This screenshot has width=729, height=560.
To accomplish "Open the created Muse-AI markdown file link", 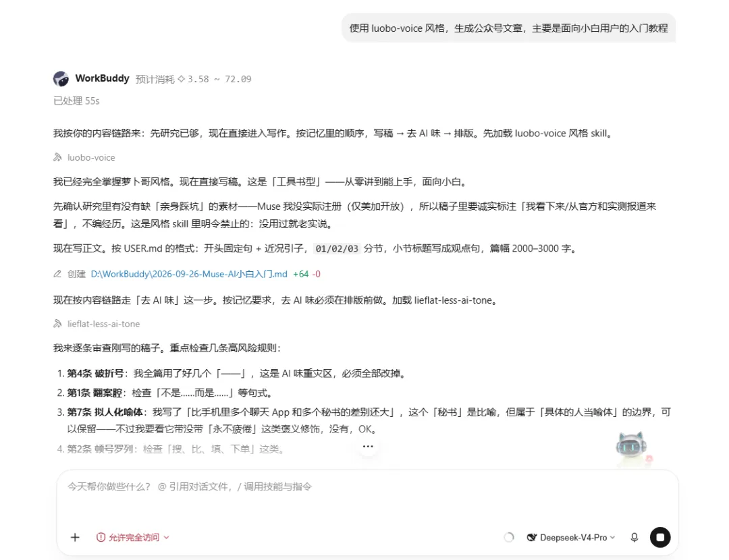I will (189, 274).
